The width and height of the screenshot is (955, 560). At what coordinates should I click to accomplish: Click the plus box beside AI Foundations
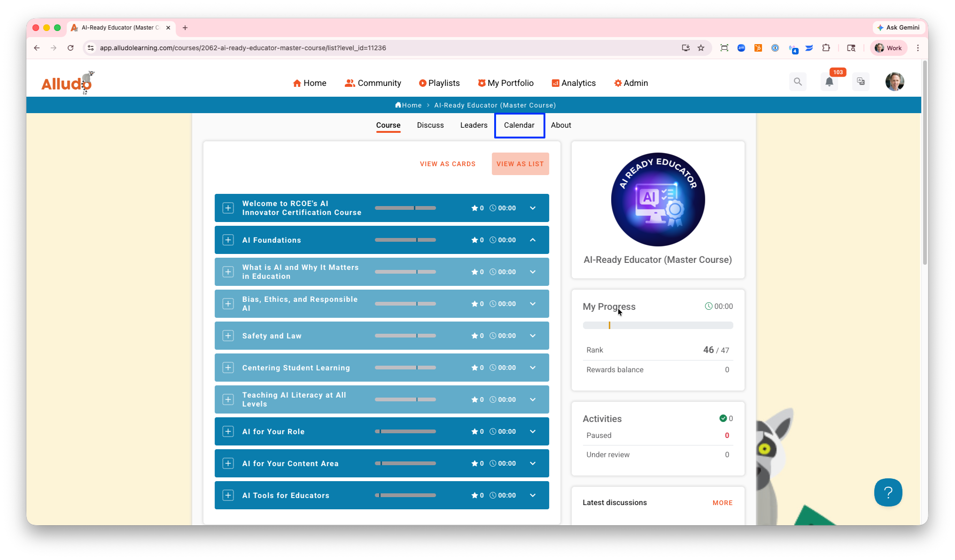228,240
